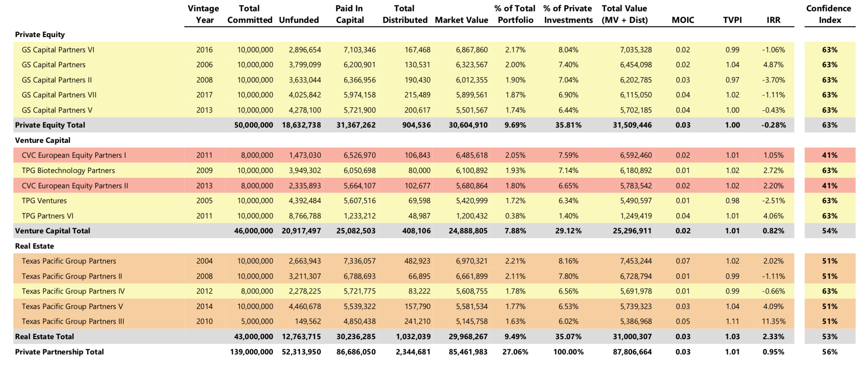Click the Private Equity section heading
868x378 pixels.
(40, 35)
